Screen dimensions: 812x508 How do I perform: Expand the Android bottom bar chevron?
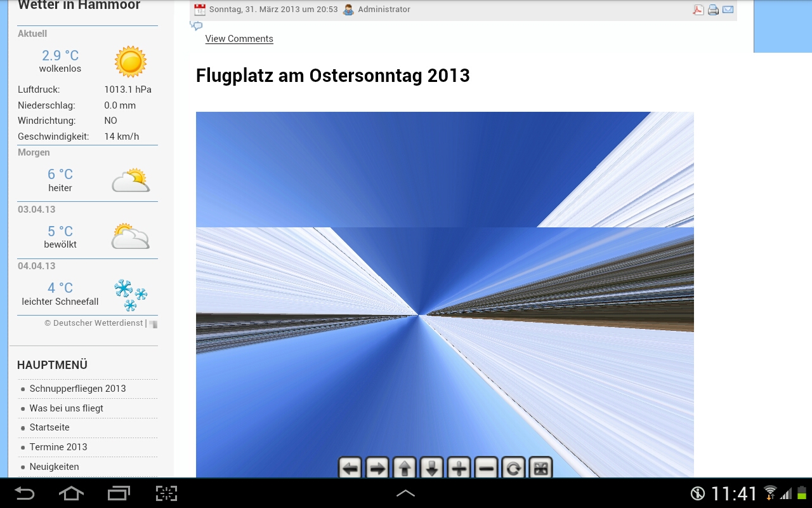coord(405,493)
